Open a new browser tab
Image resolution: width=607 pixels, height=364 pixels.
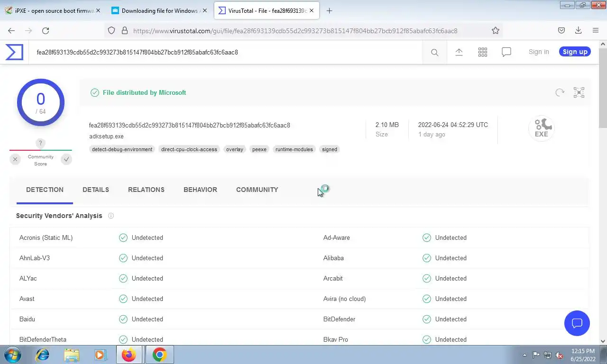(x=330, y=10)
